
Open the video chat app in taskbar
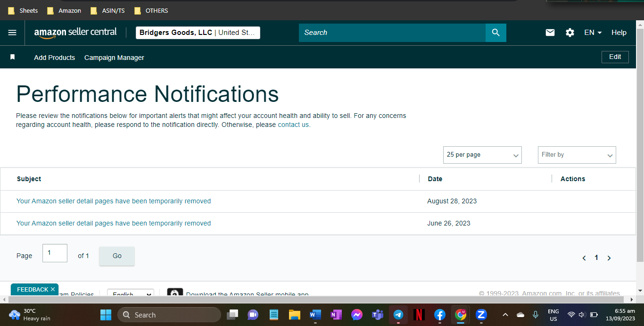click(x=253, y=315)
